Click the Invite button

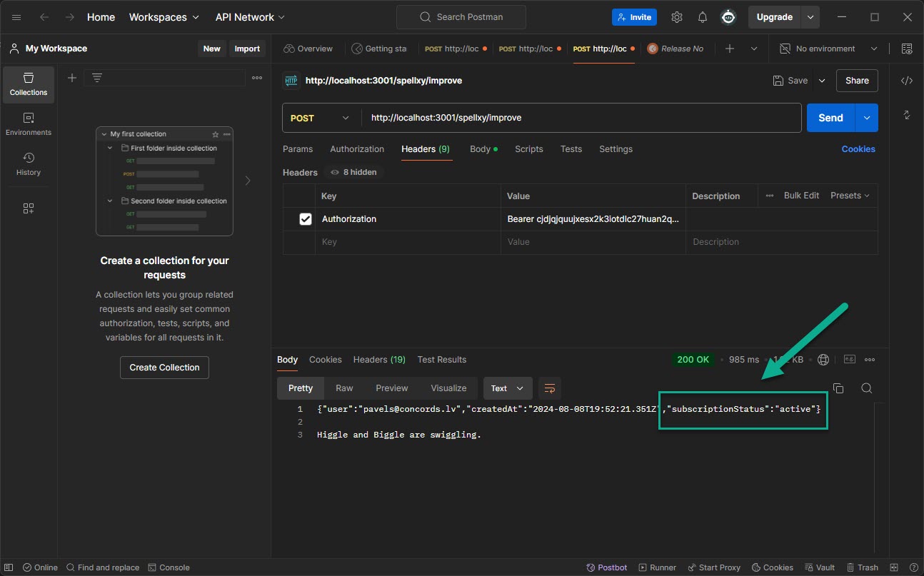[x=634, y=17]
